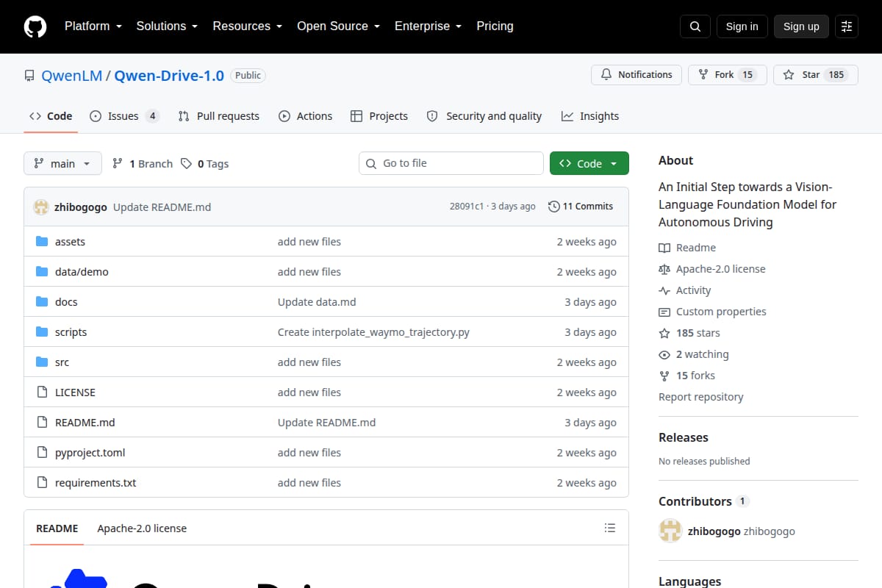Expand the Open Source menu
Screen dimensions: 882x588
338,26
